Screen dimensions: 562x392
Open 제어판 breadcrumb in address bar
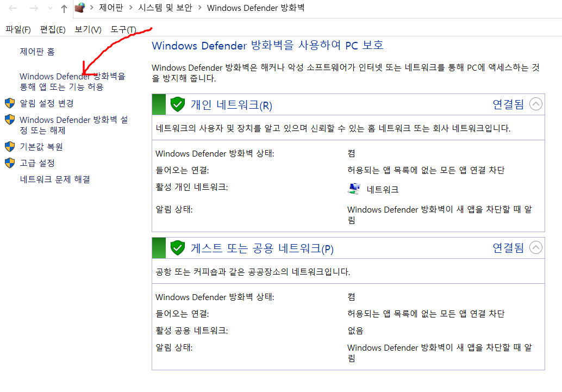click(111, 8)
